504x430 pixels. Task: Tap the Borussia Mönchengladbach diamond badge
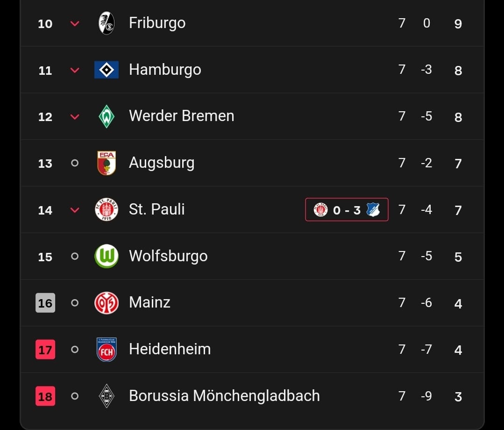[106, 396]
